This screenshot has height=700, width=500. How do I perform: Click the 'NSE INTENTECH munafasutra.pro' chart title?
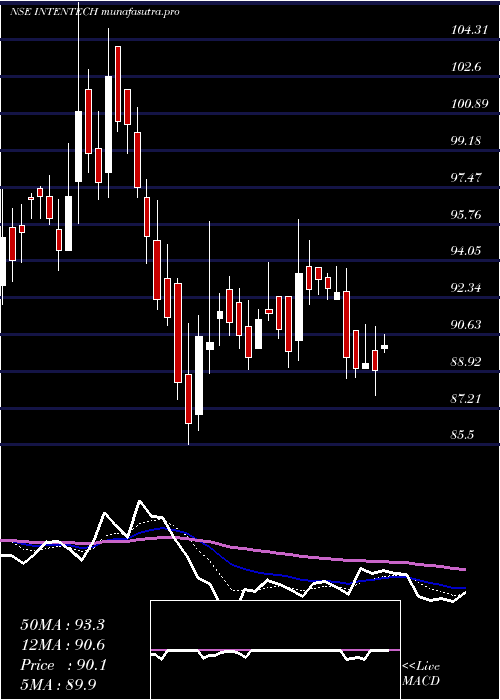coord(95,12)
